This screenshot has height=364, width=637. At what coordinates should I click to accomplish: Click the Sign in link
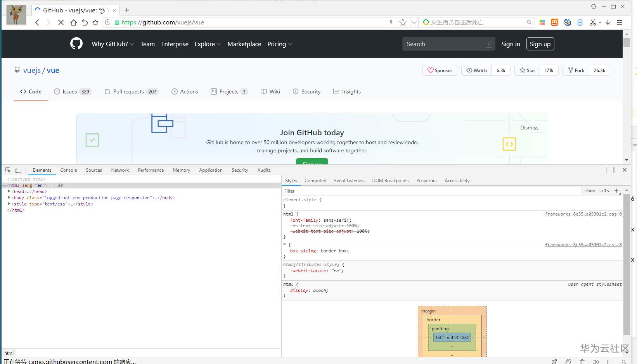click(x=511, y=44)
